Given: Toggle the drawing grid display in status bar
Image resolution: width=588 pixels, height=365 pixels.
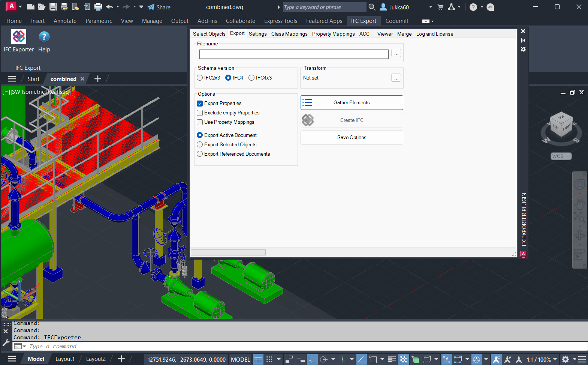Looking at the screenshot, I should pyautogui.click(x=258, y=359).
